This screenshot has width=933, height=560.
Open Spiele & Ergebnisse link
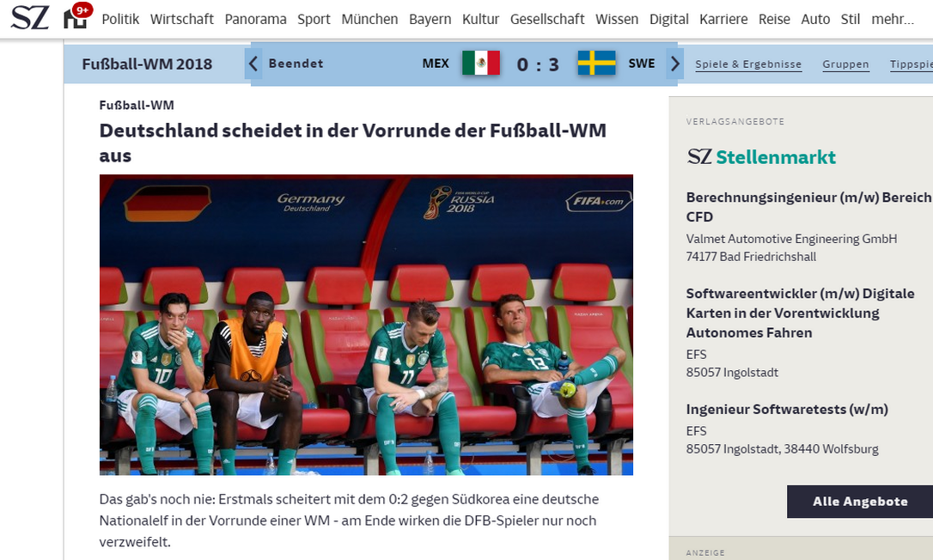(x=748, y=64)
